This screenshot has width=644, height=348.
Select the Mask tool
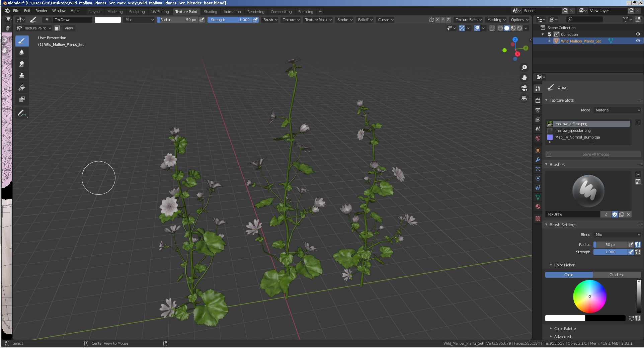click(22, 99)
